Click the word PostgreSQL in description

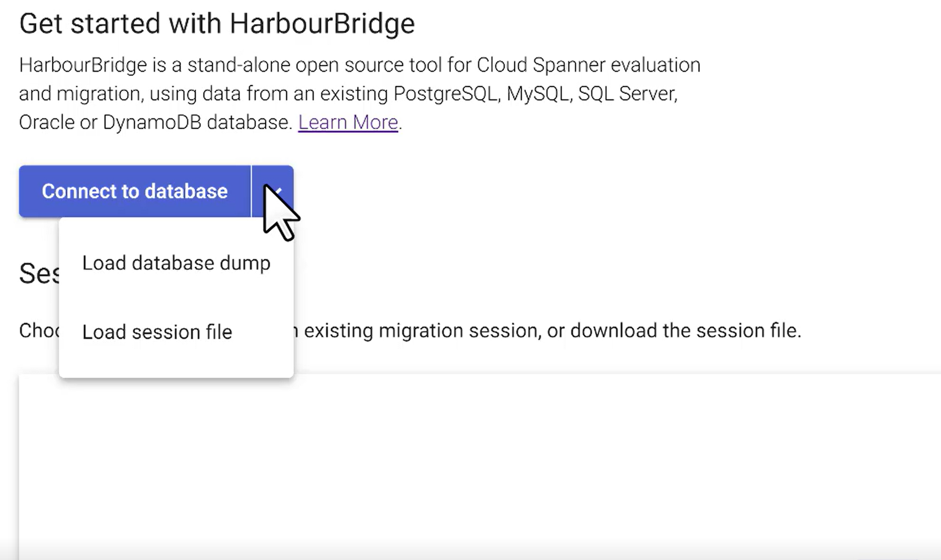coord(446,94)
